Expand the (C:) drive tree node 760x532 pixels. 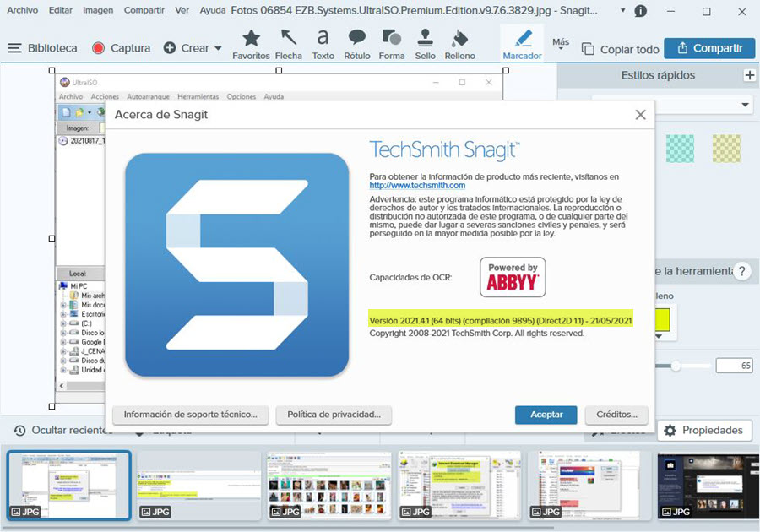[63, 323]
